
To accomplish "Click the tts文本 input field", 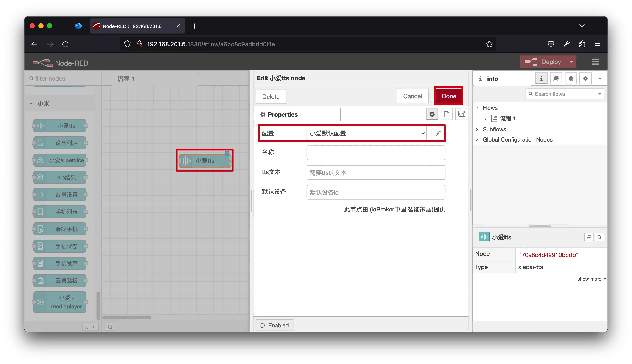I will (375, 173).
